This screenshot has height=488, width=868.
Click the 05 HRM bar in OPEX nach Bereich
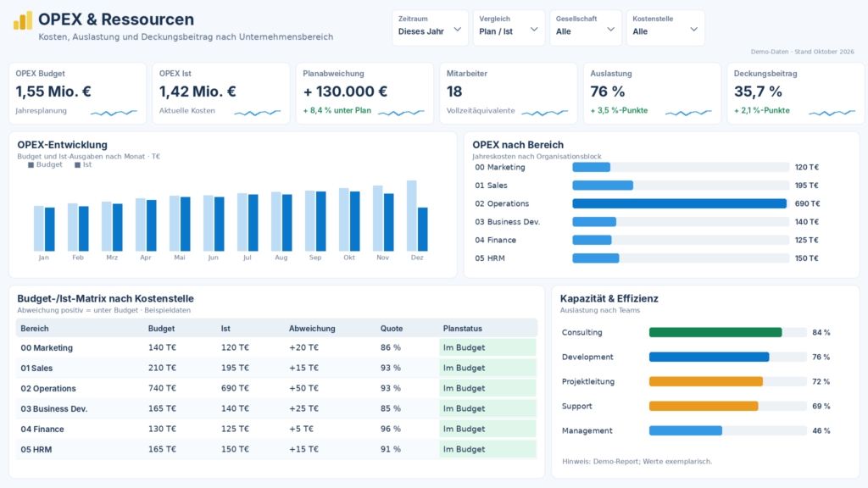coord(596,258)
